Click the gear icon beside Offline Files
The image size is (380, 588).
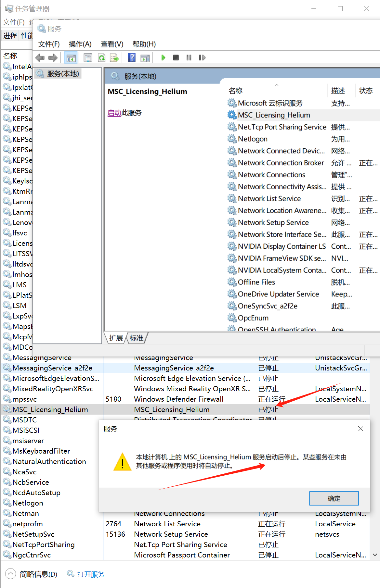[232, 282]
